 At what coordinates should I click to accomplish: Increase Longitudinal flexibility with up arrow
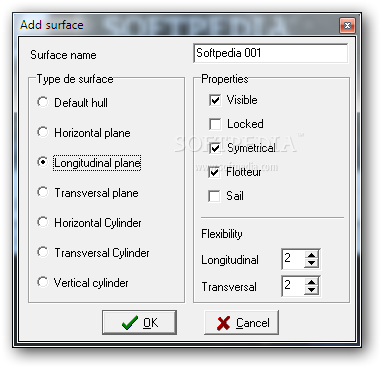(312, 255)
